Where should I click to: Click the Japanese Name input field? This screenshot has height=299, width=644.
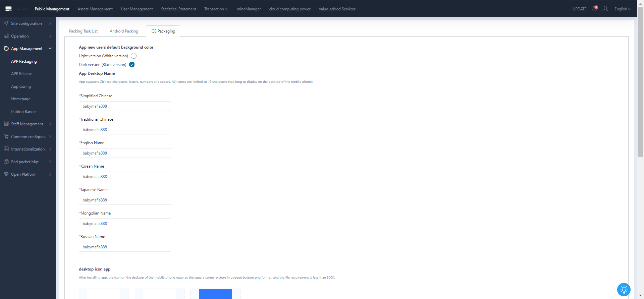pyautogui.click(x=125, y=200)
